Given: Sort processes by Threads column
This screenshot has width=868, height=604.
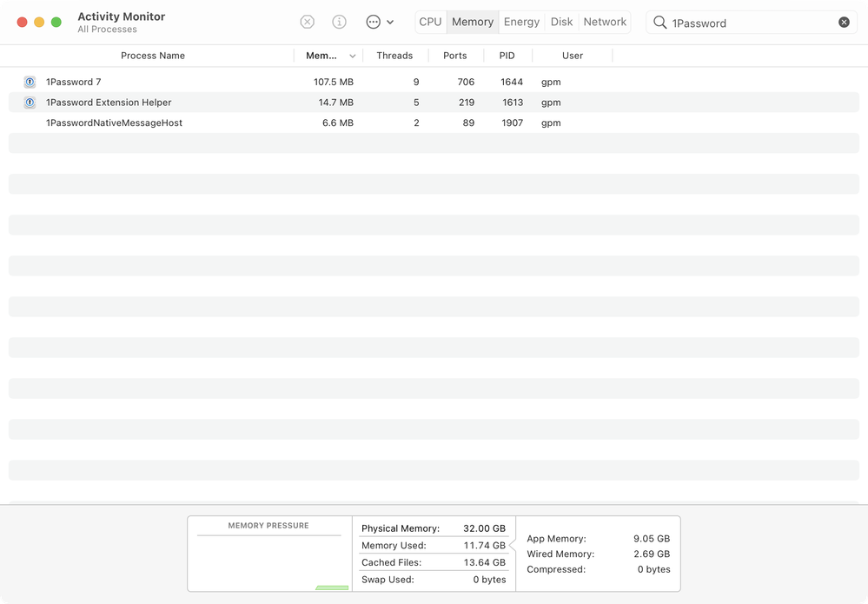Looking at the screenshot, I should (x=394, y=56).
